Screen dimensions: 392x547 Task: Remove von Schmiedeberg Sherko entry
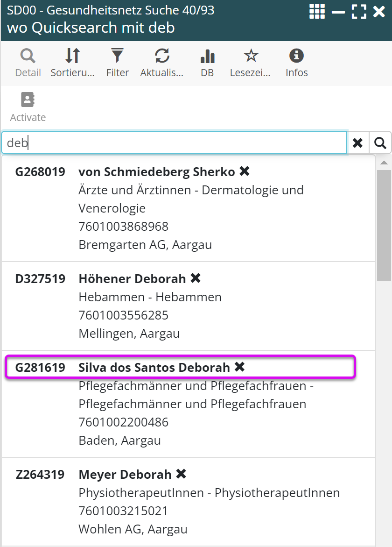(245, 171)
